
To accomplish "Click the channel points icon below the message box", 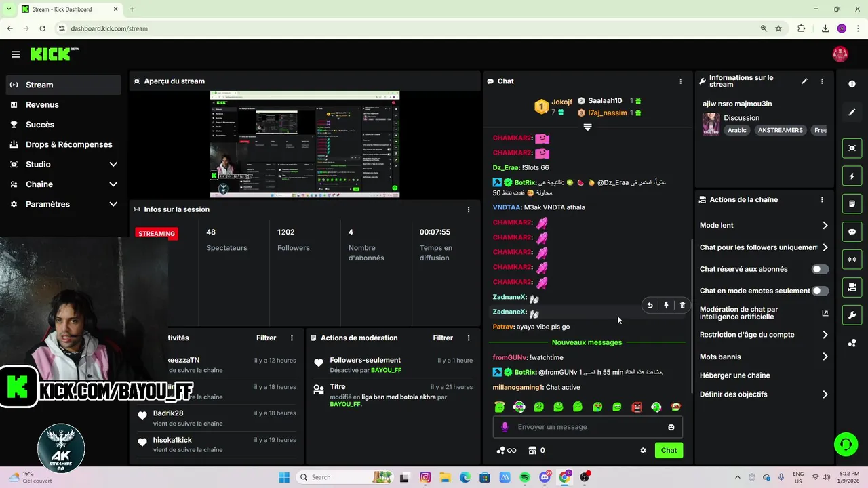I will [507, 450].
